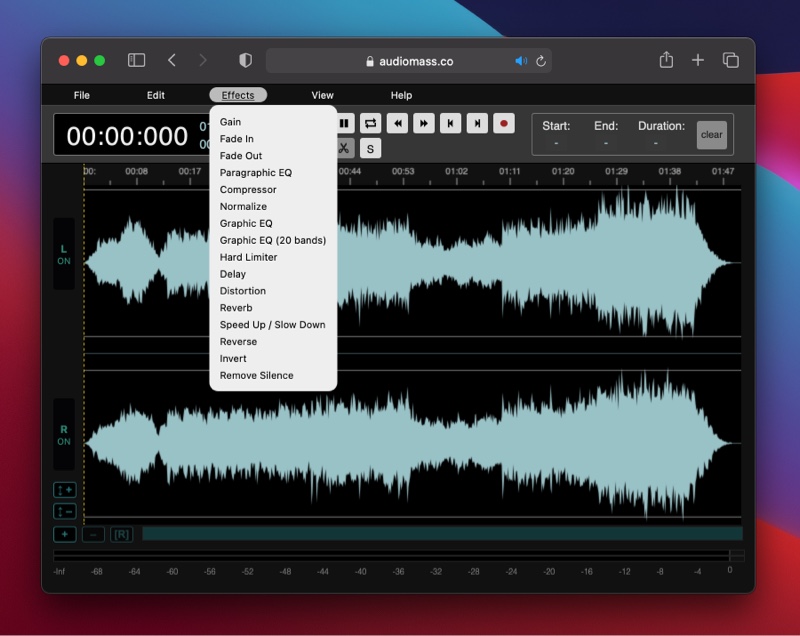Click the rewind button
Image resolution: width=800 pixels, height=636 pixels.
click(397, 123)
